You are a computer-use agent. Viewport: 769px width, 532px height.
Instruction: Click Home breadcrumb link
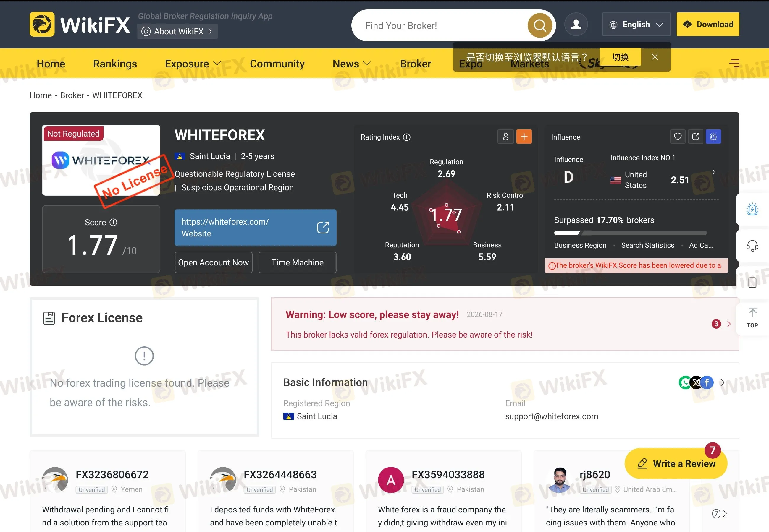coord(41,95)
